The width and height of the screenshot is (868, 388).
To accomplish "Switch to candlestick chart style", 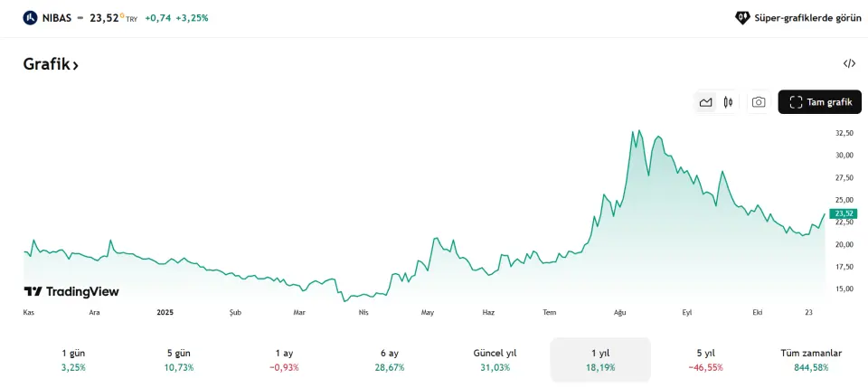I will click(x=729, y=102).
